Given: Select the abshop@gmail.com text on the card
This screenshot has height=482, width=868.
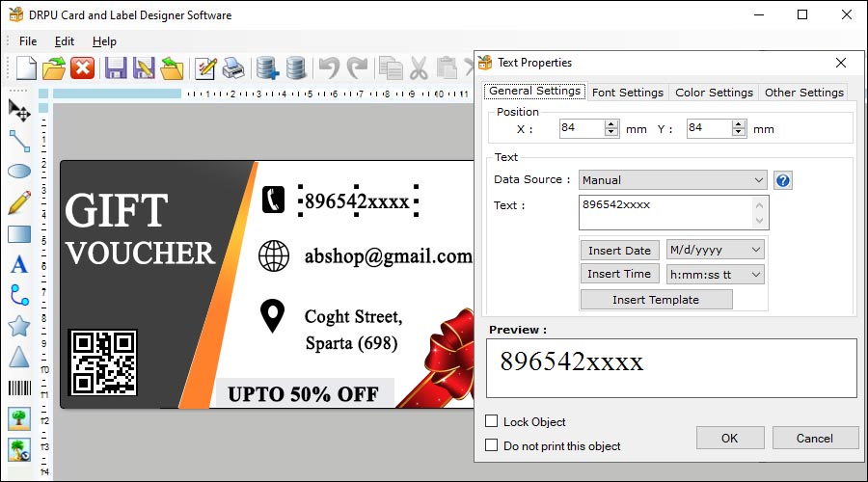Looking at the screenshot, I should pos(388,256).
